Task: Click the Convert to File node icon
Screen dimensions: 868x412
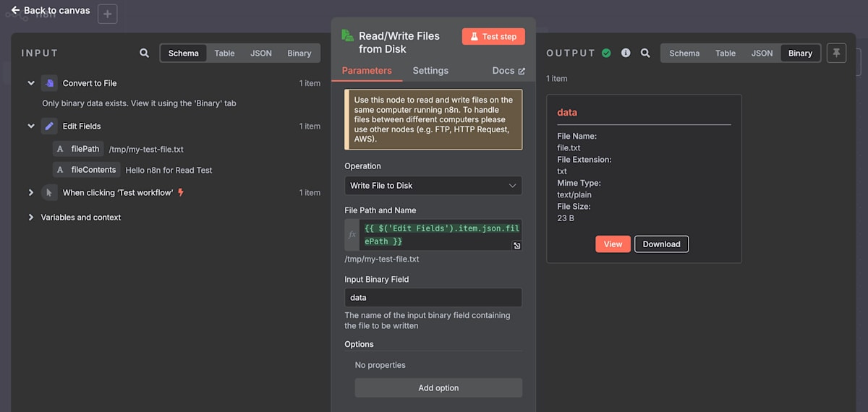Action: coord(49,83)
